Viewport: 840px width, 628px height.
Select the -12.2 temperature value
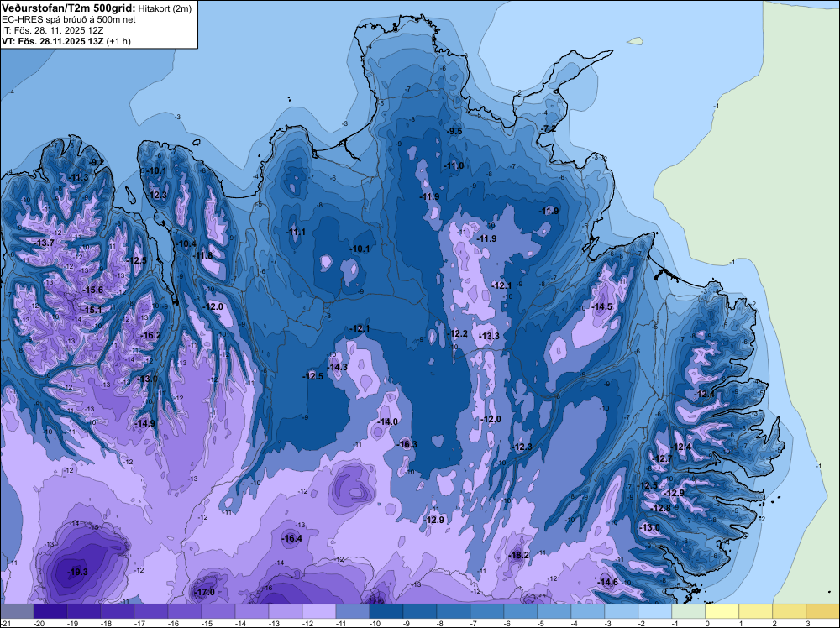(x=458, y=333)
